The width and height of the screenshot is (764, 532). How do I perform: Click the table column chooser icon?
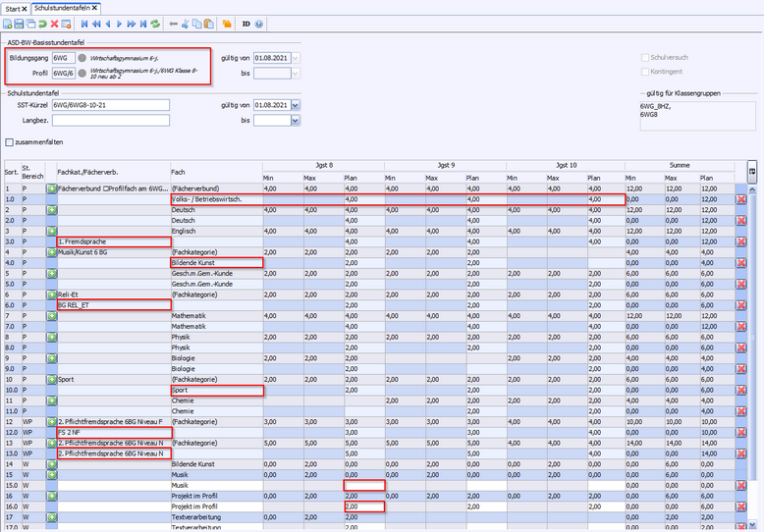(752, 171)
